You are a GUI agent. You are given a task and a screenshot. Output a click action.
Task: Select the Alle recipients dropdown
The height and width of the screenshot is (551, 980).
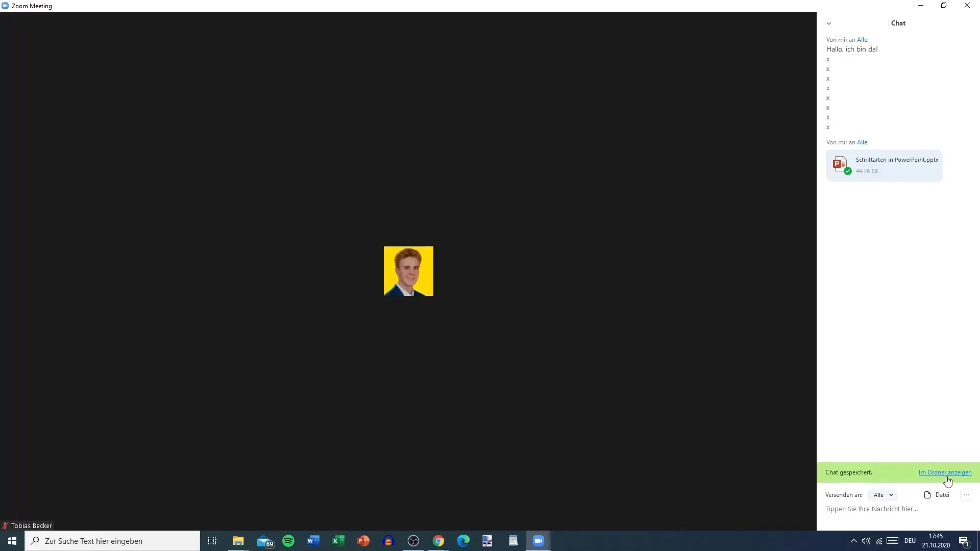point(883,495)
